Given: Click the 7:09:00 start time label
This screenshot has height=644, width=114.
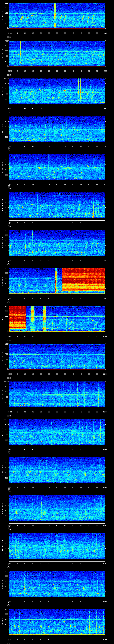Looking at the screenshot, I should (x=9, y=336).
